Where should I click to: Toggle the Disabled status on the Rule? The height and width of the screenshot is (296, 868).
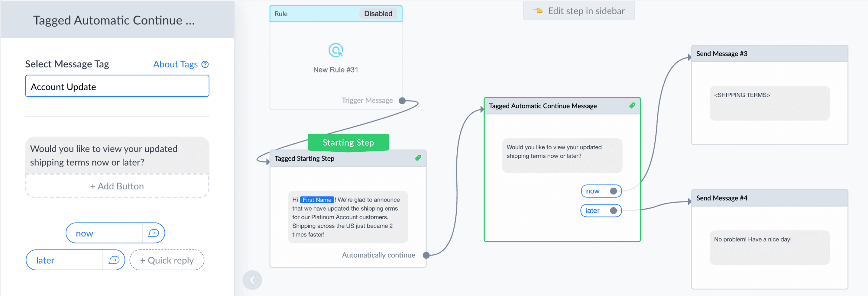click(x=378, y=14)
